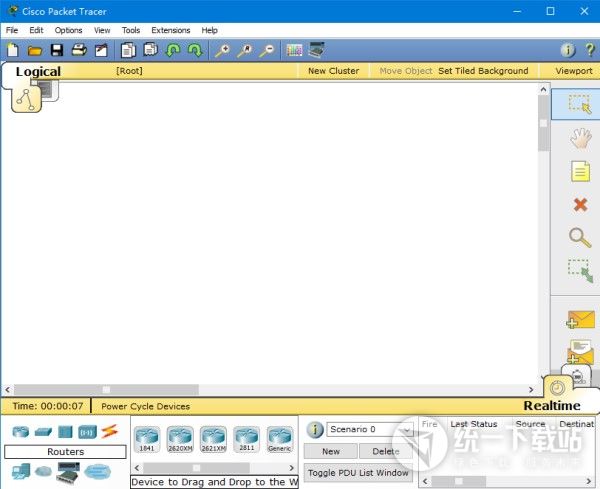Select Hubs device category icon
The height and width of the screenshot is (489, 600).
[x=65, y=432]
